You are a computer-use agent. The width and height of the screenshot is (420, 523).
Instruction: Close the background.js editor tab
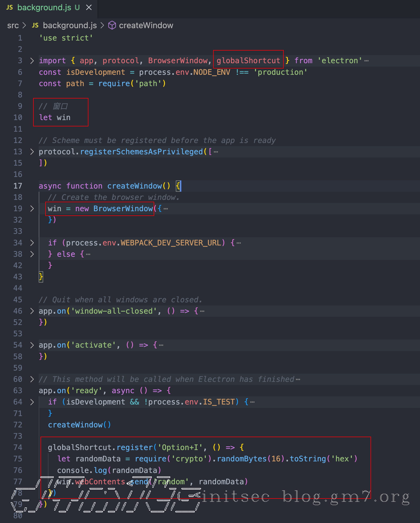pyautogui.click(x=89, y=8)
